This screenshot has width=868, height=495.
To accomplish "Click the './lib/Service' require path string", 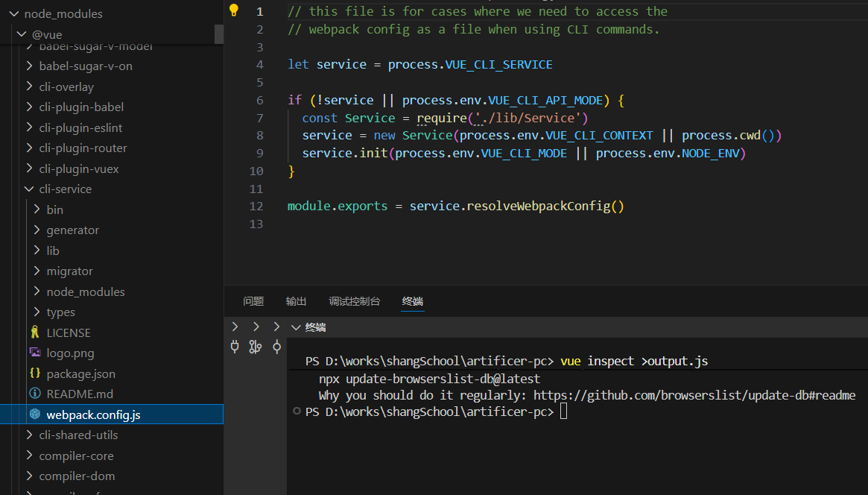I will coord(528,118).
